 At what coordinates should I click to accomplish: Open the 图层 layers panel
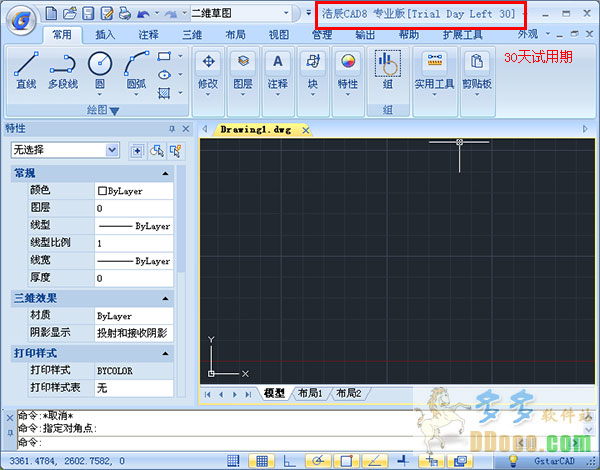coord(243,75)
